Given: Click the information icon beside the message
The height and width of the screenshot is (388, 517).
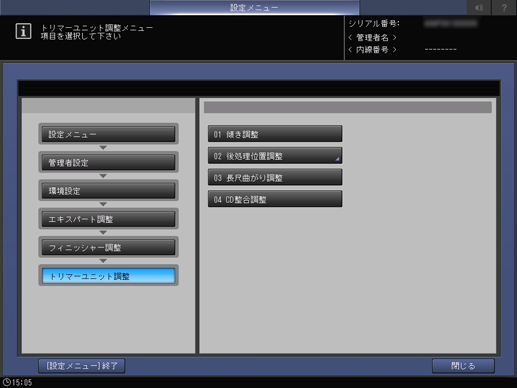Looking at the screenshot, I should tap(23, 31).
